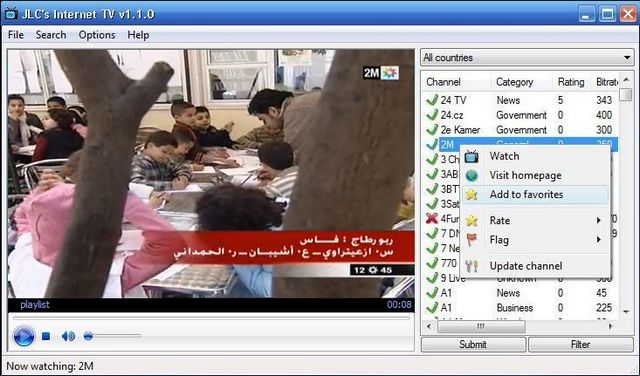Click the Filter button
This screenshot has width=640, height=376.
click(x=580, y=345)
